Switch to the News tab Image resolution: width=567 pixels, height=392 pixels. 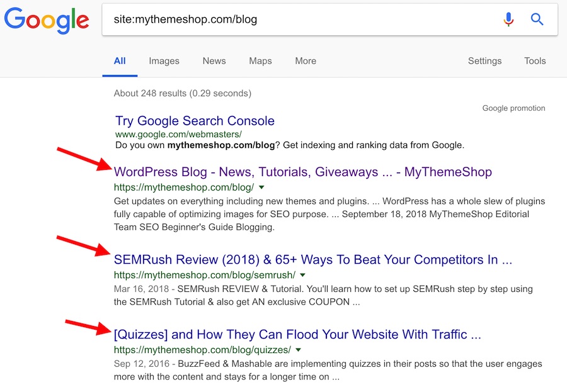click(x=214, y=61)
